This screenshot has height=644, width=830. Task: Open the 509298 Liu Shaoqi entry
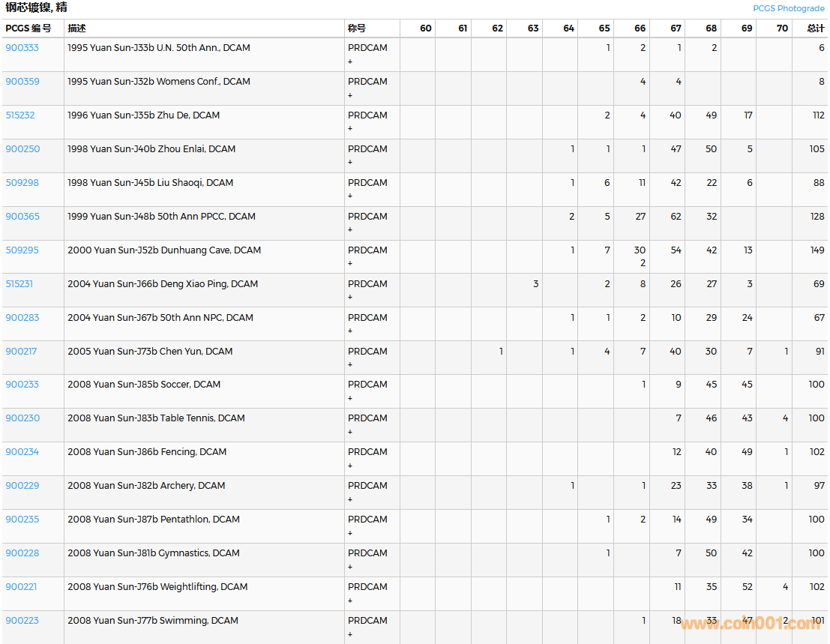point(22,183)
